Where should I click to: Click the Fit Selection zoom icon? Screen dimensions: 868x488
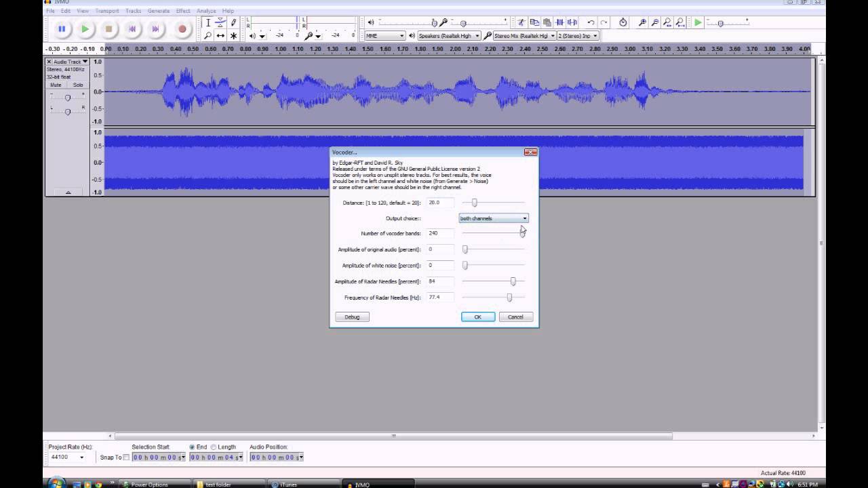(x=668, y=22)
